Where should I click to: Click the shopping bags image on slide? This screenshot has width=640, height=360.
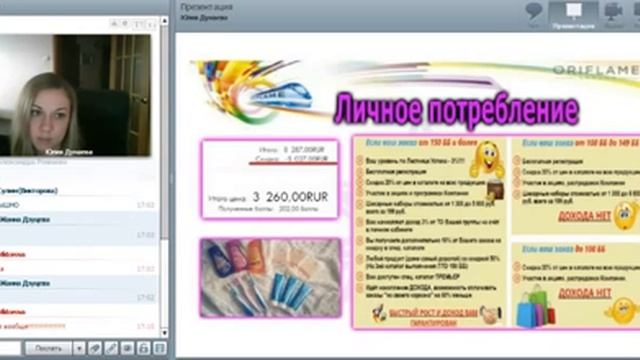pyautogui.click(x=535, y=306)
